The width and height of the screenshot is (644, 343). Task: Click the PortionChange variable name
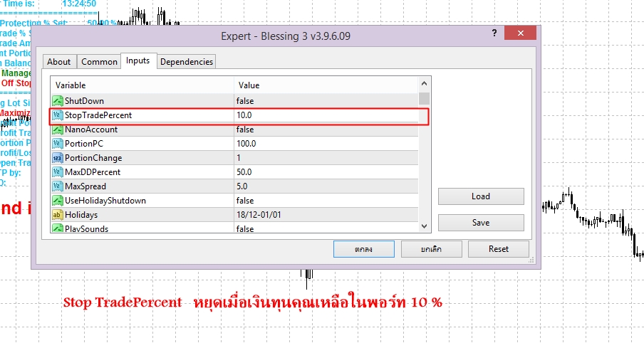(93, 158)
